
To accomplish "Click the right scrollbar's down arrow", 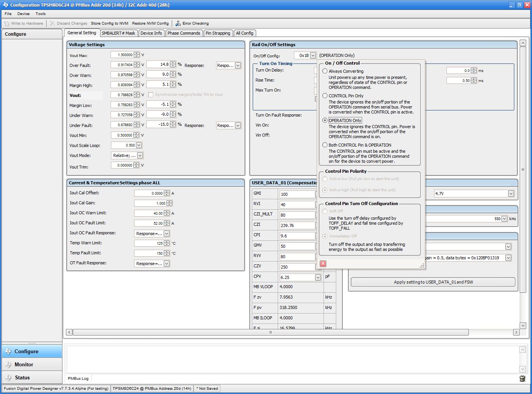I will point(523,325).
